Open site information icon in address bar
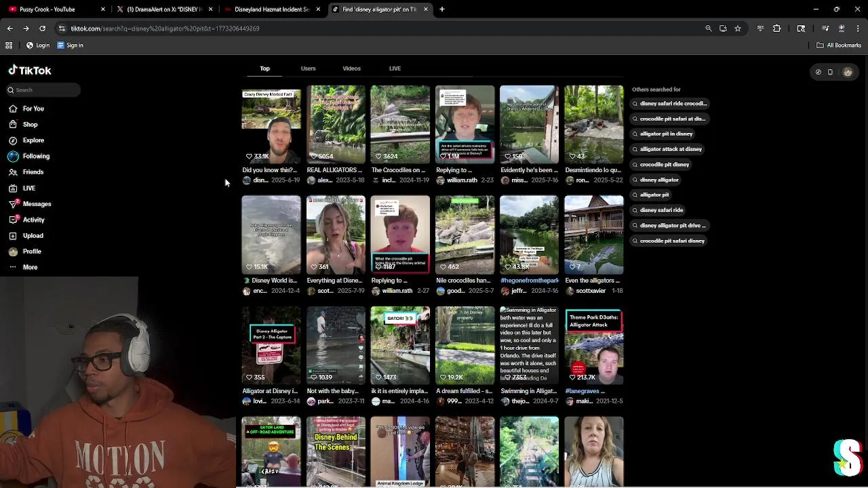The image size is (868, 488). (62, 28)
